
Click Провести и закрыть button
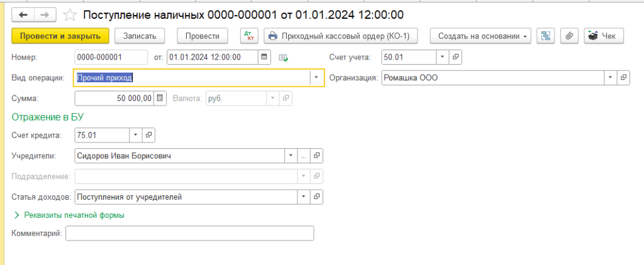[x=60, y=36]
